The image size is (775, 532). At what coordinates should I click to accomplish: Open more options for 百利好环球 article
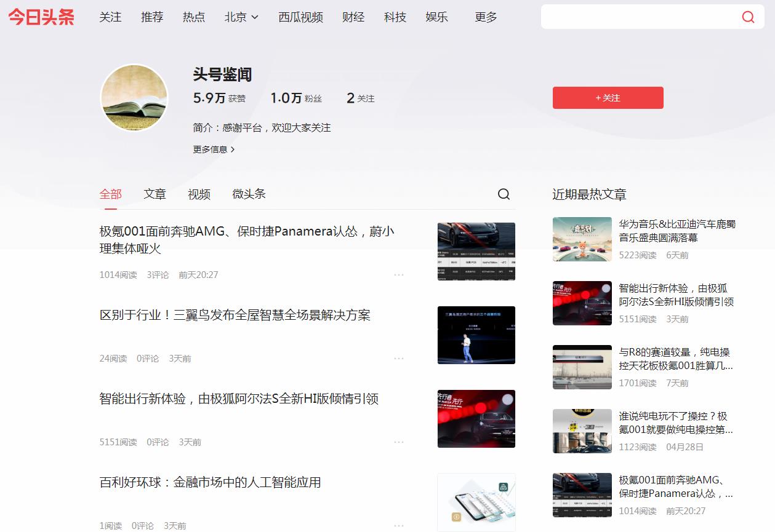[399, 526]
